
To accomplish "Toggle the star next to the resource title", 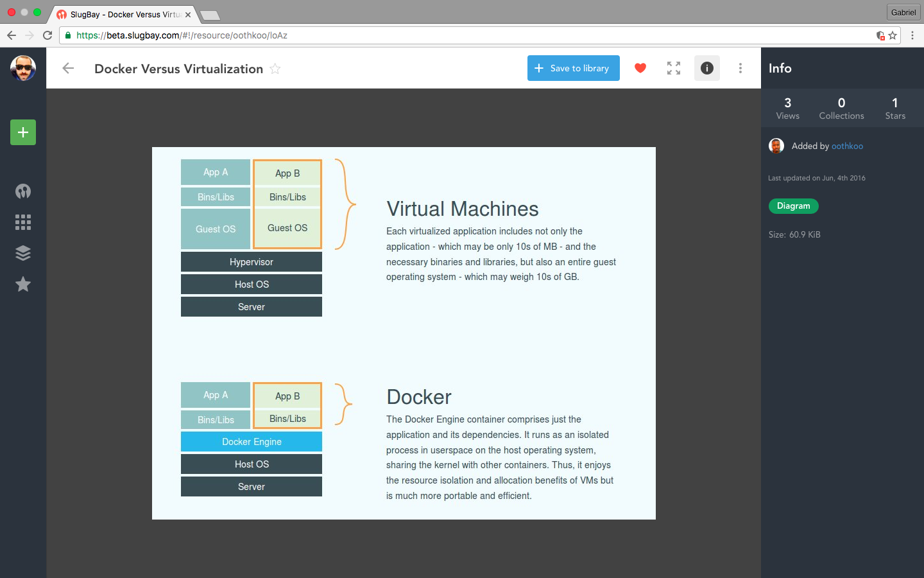I will point(275,69).
